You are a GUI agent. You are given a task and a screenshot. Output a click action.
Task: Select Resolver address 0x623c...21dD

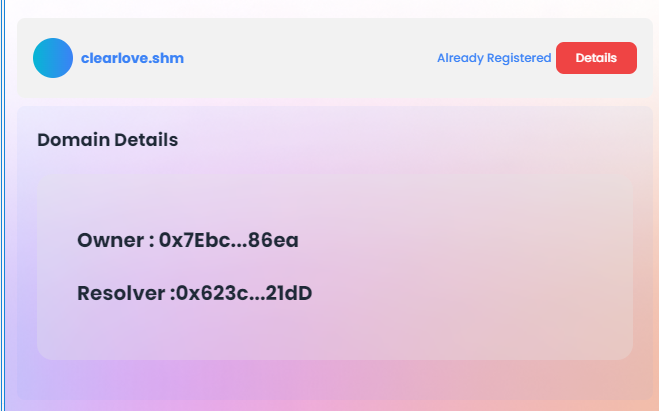coord(244,293)
